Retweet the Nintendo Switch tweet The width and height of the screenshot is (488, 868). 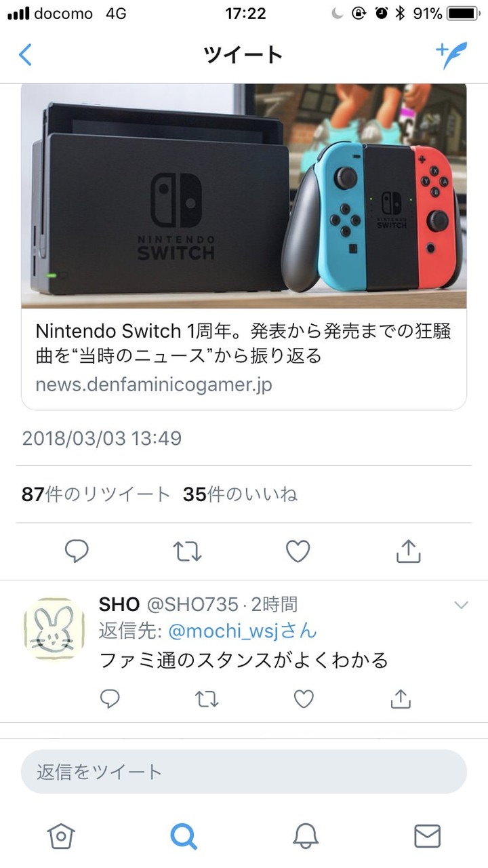(187, 551)
